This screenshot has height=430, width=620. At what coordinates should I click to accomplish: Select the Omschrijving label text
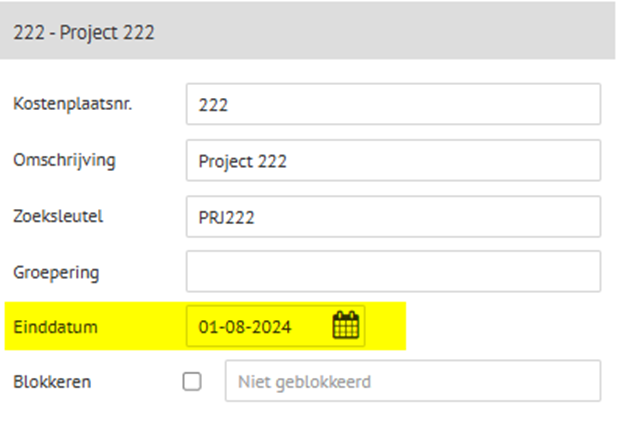64,161
